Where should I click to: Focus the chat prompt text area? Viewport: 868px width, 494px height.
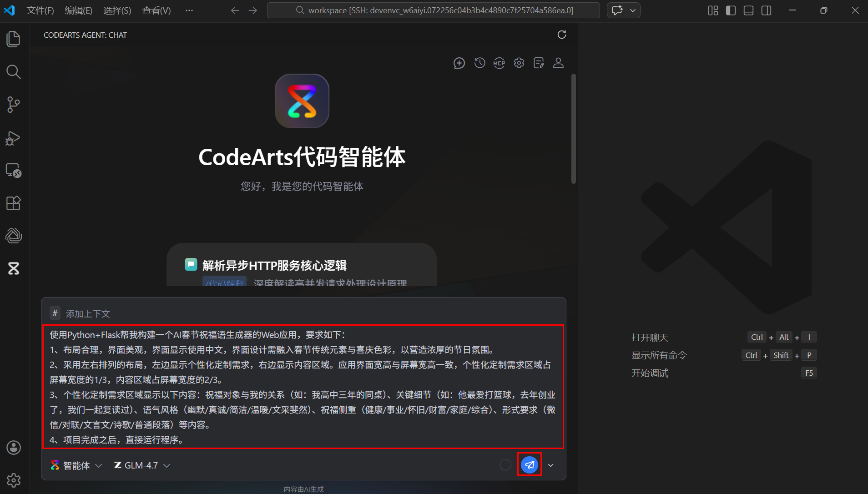point(303,387)
